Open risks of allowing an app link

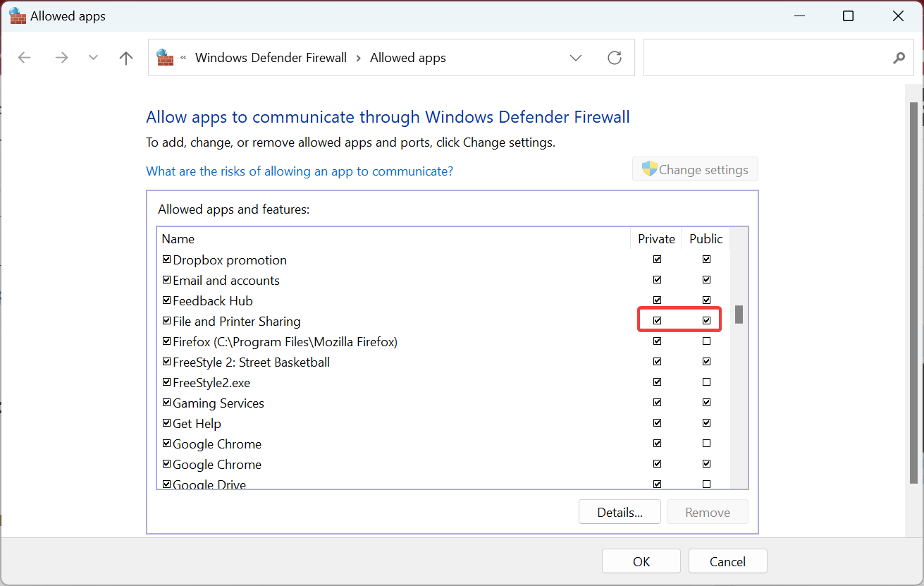point(300,171)
